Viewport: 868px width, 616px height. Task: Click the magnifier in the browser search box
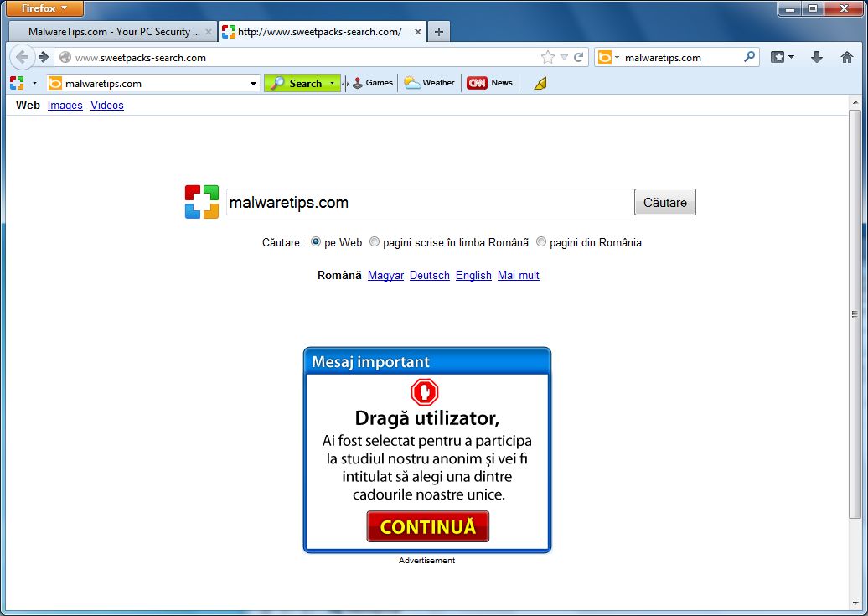pyautogui.click(x=750, y=56)
